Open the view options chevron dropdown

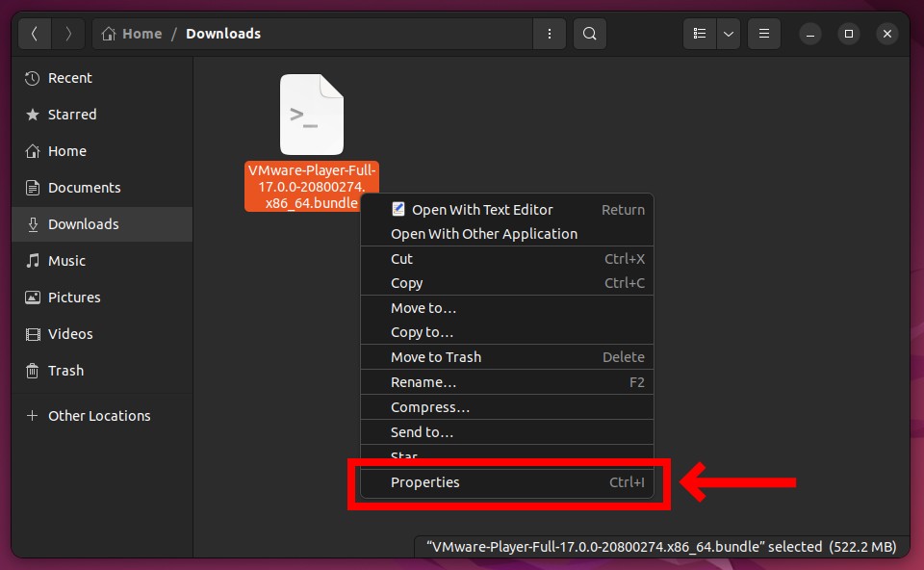click(729, 33)
